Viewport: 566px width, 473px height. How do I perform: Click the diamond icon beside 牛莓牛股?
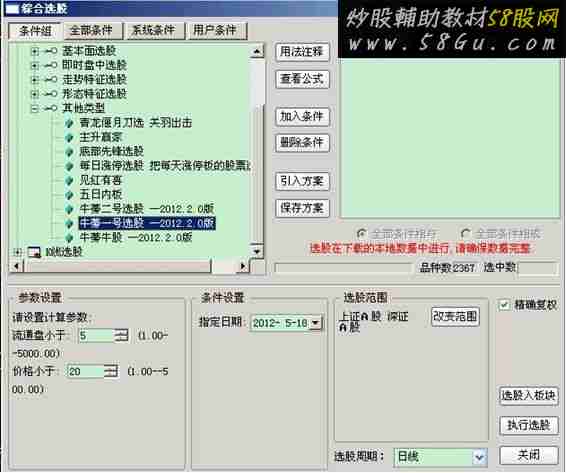coord(69,238)
